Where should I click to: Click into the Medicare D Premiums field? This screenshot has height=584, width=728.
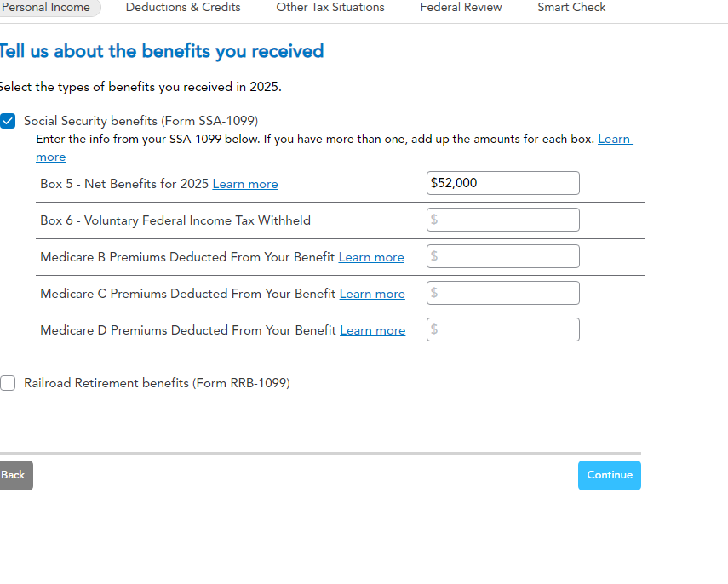coord(502,329)
